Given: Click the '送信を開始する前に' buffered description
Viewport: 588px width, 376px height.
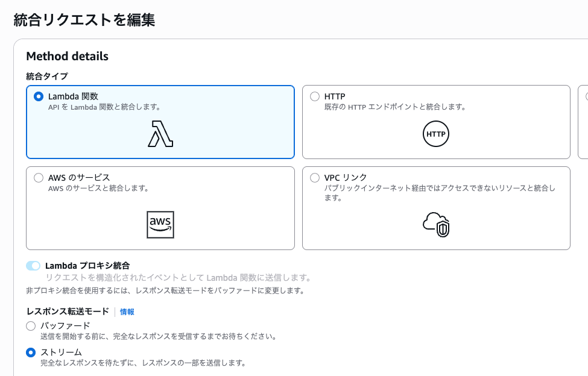Looking at the screenshot, I should (159, 336).
